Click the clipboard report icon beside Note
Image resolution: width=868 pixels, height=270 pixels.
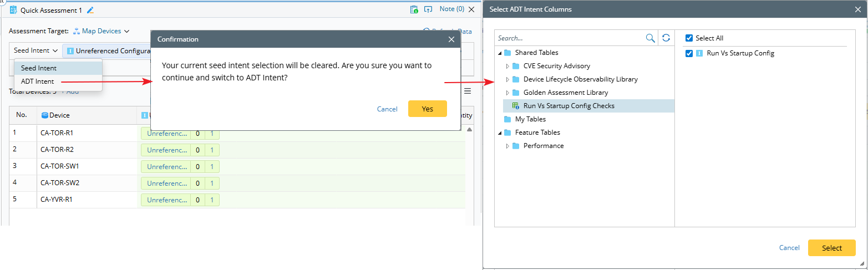(414, 9)
